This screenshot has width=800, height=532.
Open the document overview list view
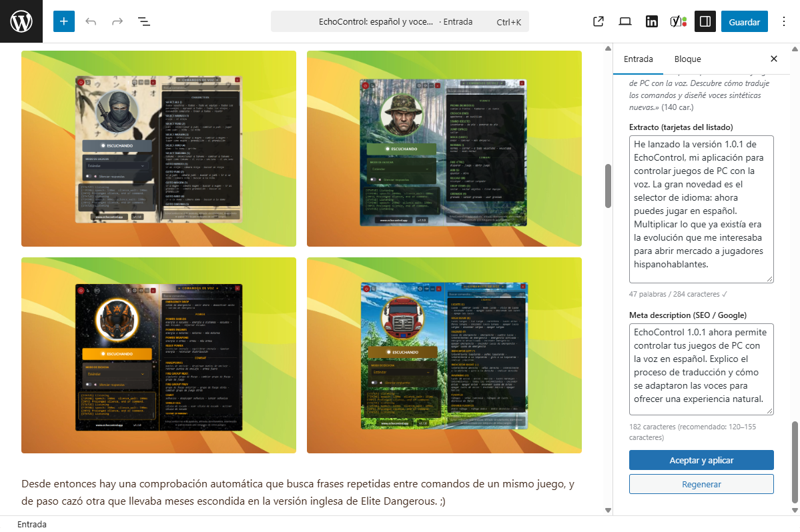click(x=144, y=21)
